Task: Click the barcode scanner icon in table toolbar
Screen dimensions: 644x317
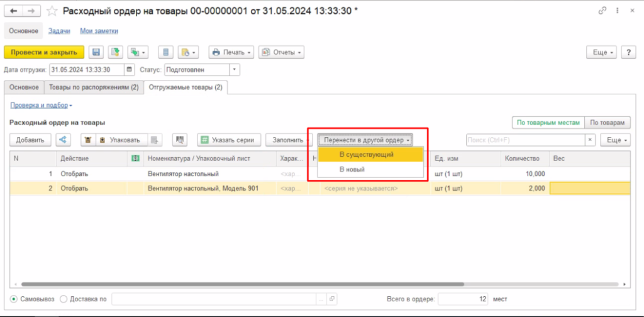Action: [180, 140]
